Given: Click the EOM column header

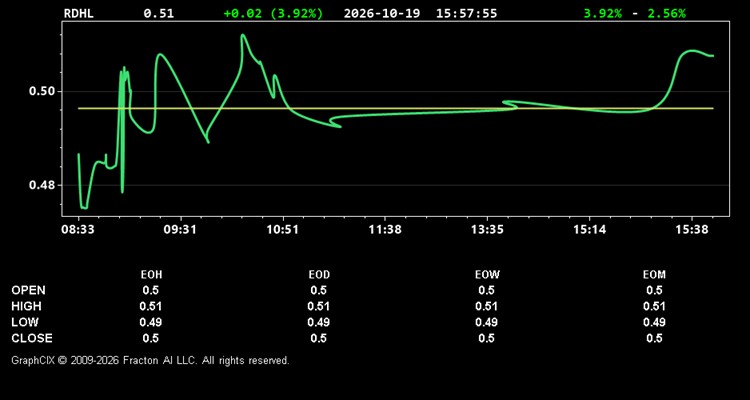Looking at the screenshot, I should [x=654, y=275].
